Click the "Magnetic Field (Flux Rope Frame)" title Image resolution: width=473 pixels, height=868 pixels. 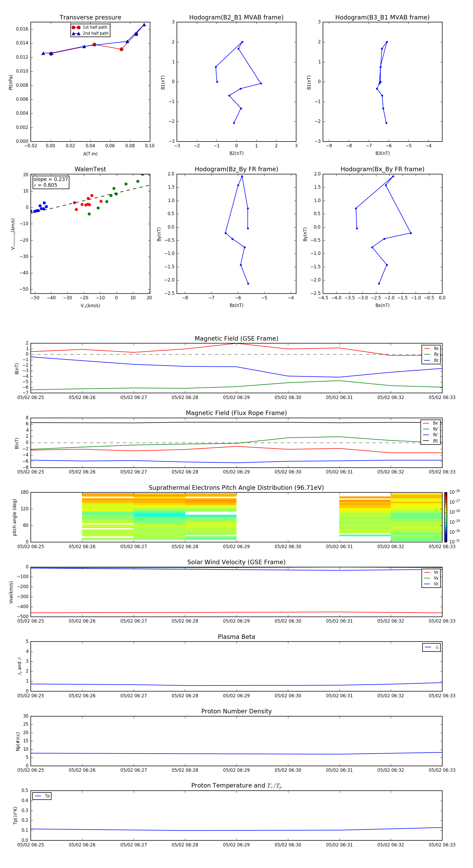[x=236, y=413]
